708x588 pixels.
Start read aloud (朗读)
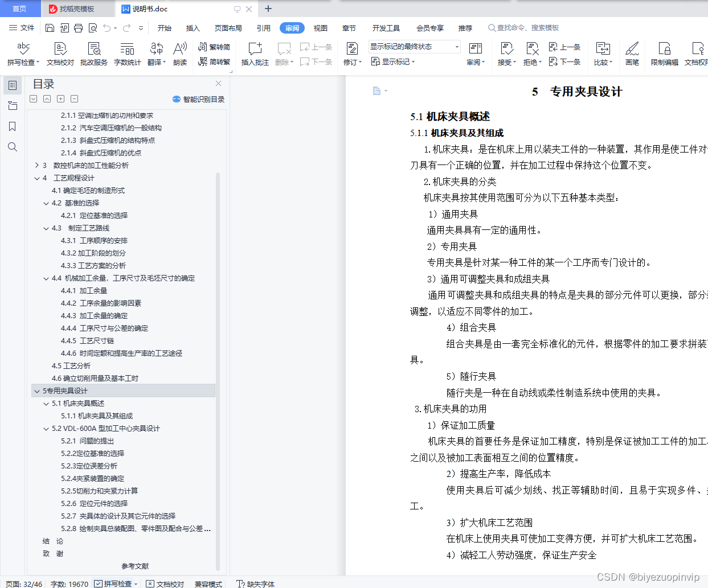click(180, 54)
